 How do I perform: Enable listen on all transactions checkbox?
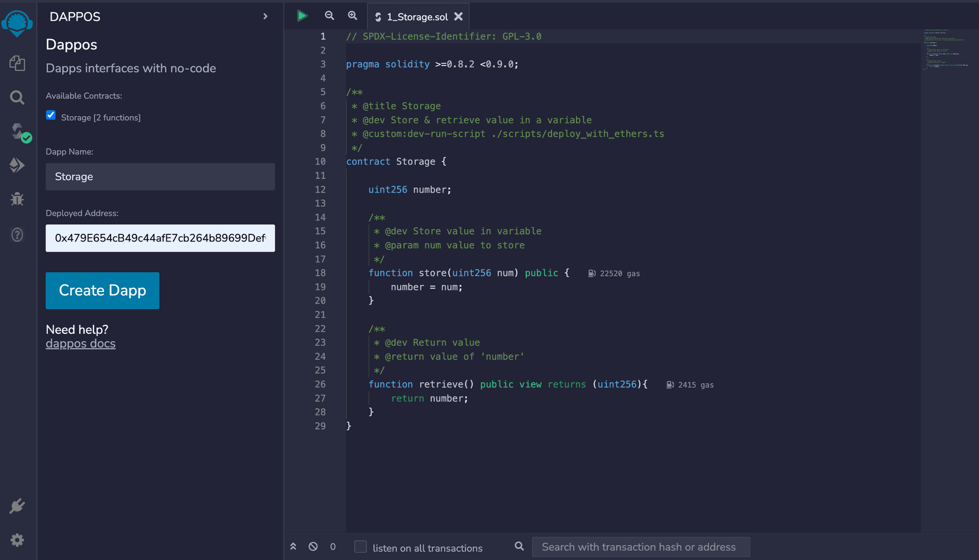[x=360, y=547]
